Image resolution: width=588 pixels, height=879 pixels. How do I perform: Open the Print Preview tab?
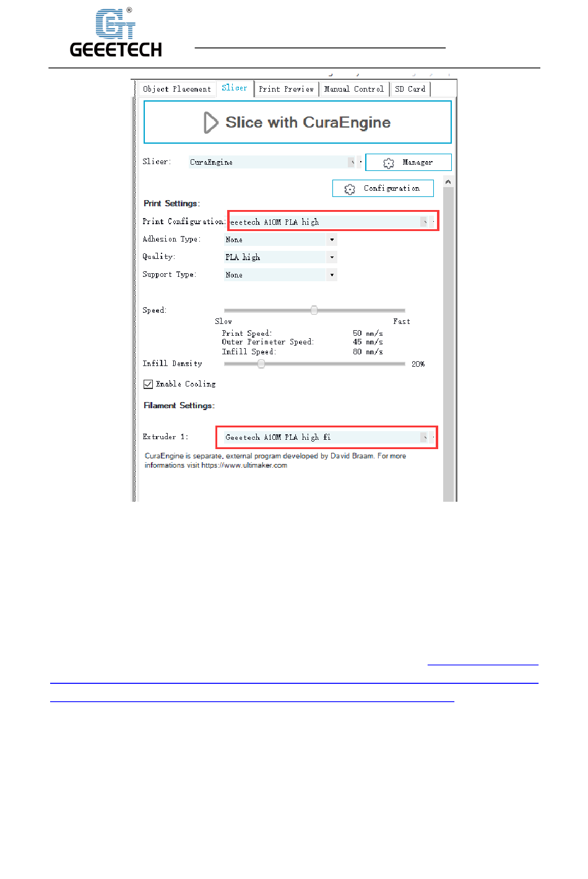tap(287, 89)
